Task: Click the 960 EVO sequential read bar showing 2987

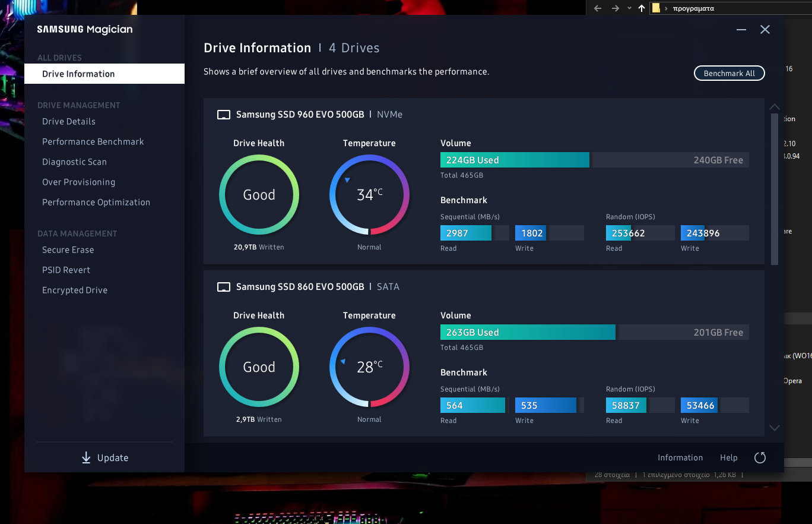Action: point(475,233)
